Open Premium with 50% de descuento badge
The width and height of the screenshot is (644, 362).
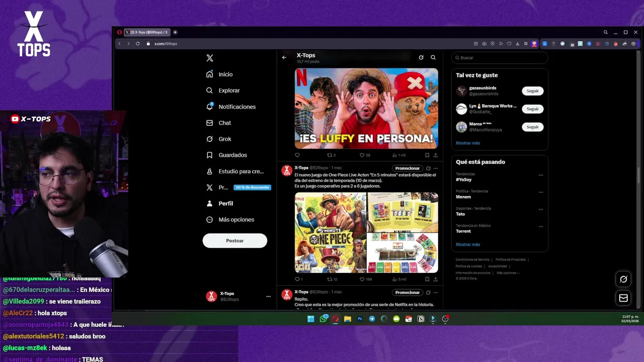click(x=238, y=187)
